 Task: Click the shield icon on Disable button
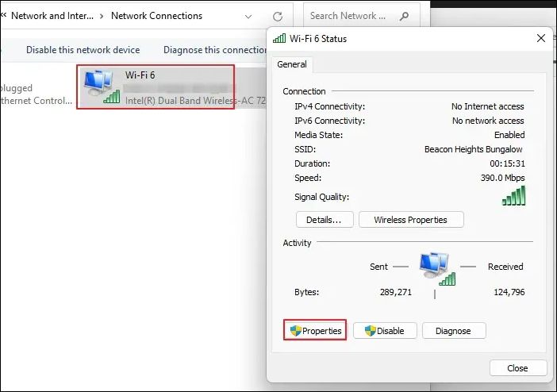(x=368, y=331)
